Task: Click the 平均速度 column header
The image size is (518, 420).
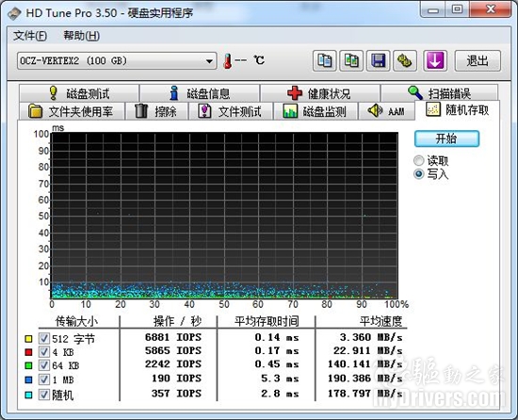Action: (x=380, y=321)
